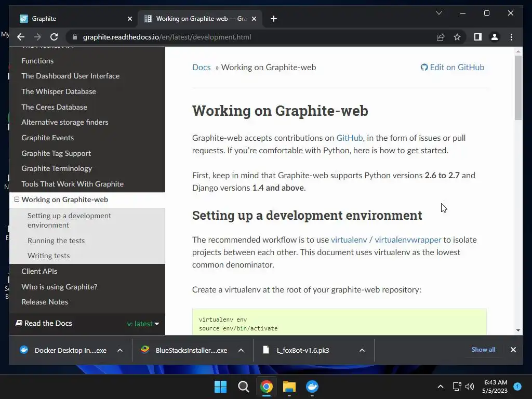Open The Dashboard User Interface page
532x399 pixels.
click(70, 76)
